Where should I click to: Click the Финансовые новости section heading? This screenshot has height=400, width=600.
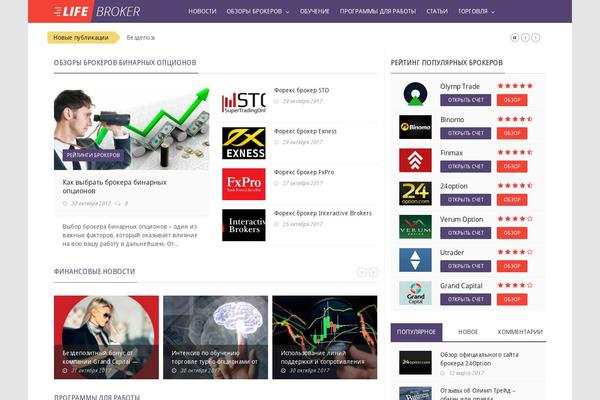click(x=95, y=271)
